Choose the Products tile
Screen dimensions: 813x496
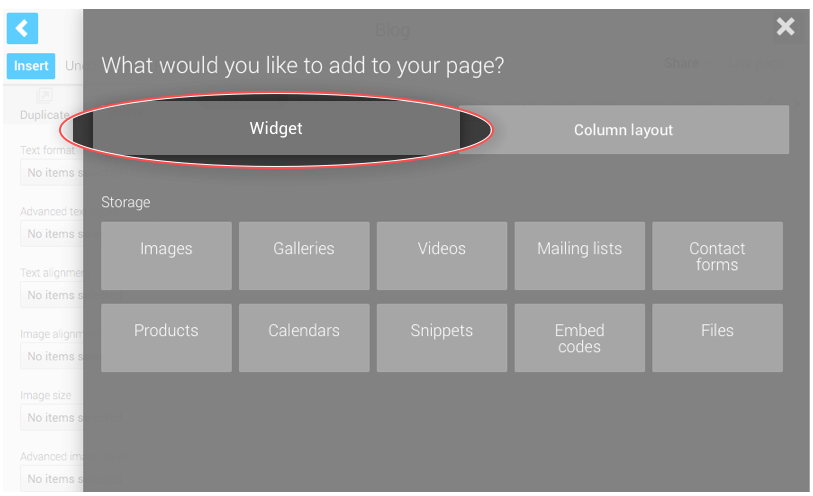tap(166, 338)
